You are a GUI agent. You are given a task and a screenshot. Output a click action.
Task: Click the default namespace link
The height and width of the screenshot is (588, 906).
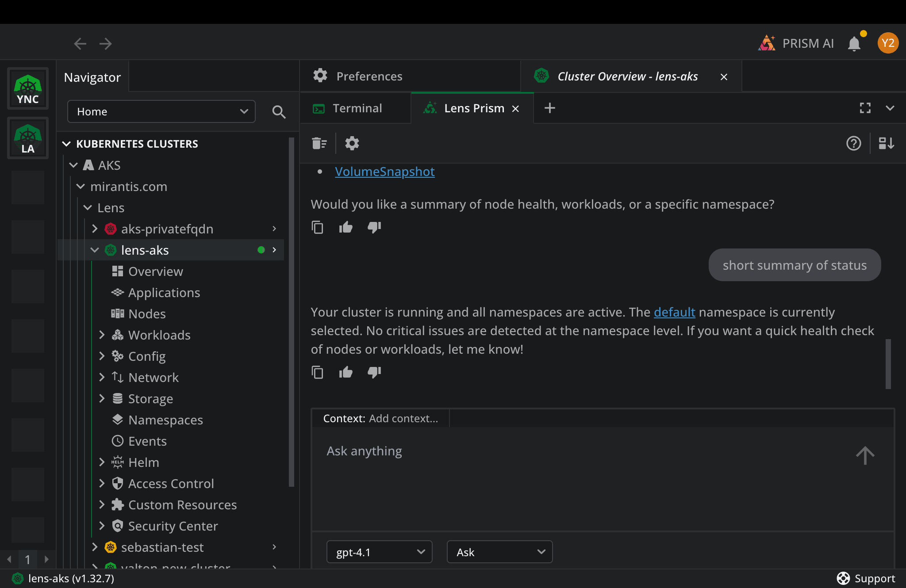tap(674, 312)
